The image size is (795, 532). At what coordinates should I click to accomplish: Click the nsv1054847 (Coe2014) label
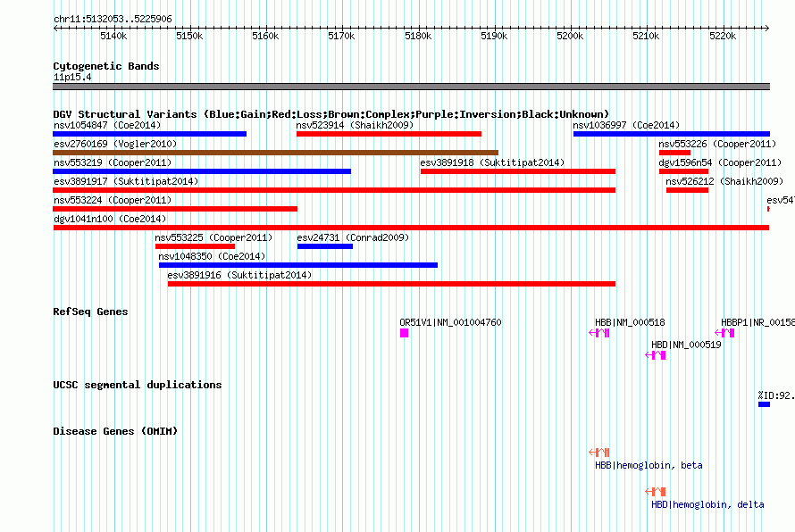pyautogui.click(x=107, y=125)
